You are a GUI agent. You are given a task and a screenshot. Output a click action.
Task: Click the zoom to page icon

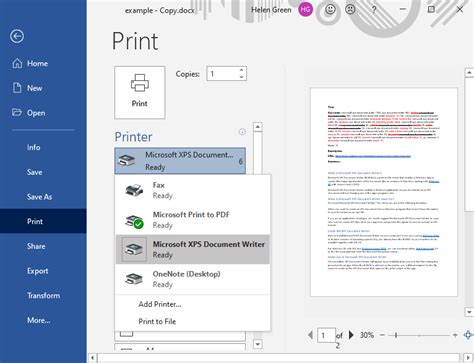[x=468, y=335]
